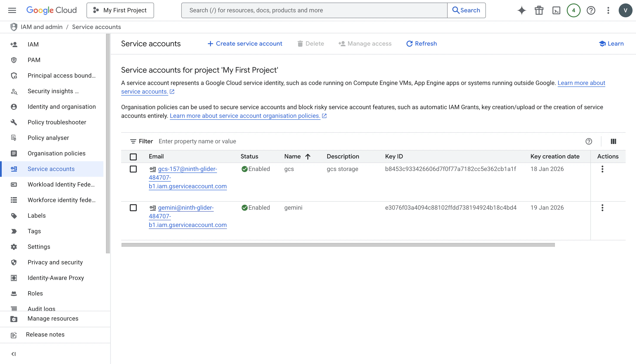The width and height of the screenshot is (636, 364).
Task: Open gcs-157 service account email link
Action: pos(188,177)
